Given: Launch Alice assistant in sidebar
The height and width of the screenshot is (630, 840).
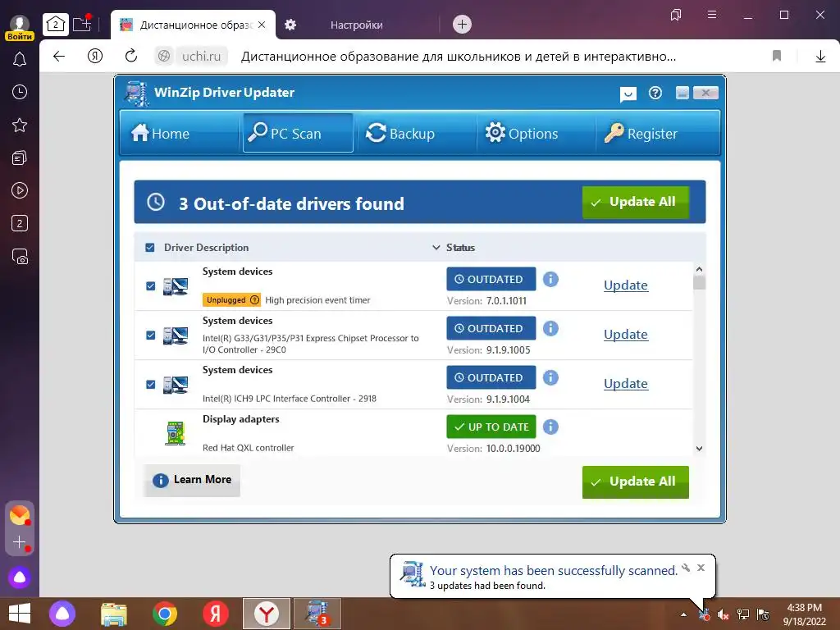Looking at the screenshot, I should 20,577.
